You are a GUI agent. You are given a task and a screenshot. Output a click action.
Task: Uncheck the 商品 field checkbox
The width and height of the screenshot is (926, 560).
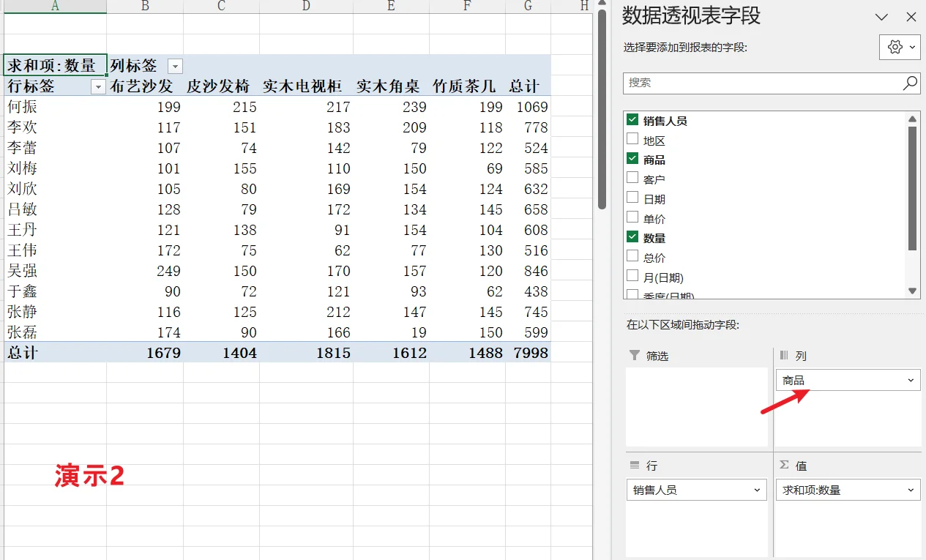632,159
